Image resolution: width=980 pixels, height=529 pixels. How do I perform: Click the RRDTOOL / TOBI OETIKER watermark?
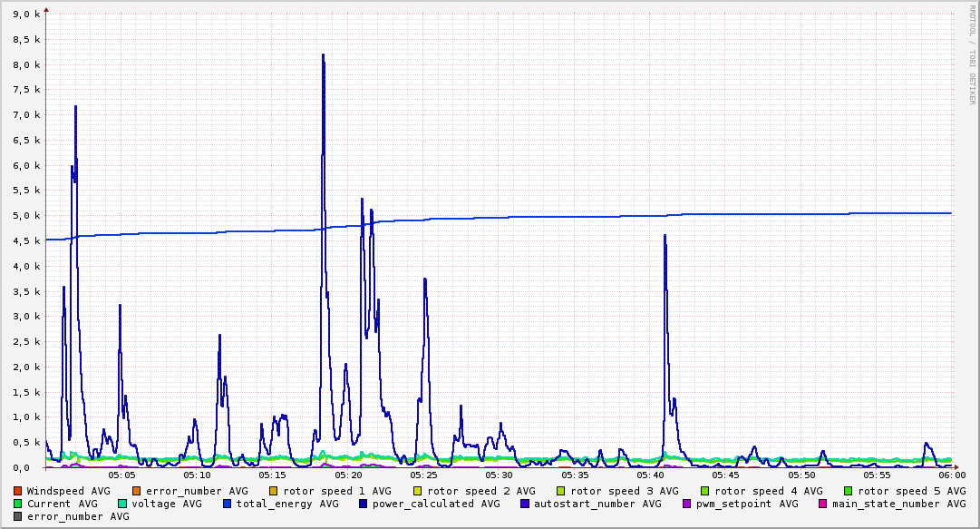[x=973, y=55]
